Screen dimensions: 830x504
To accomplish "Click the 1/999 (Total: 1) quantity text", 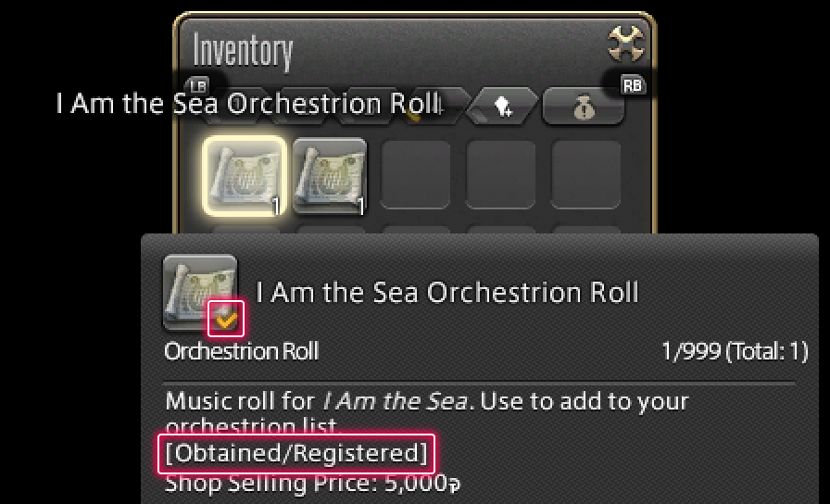I will coord(735,351).
